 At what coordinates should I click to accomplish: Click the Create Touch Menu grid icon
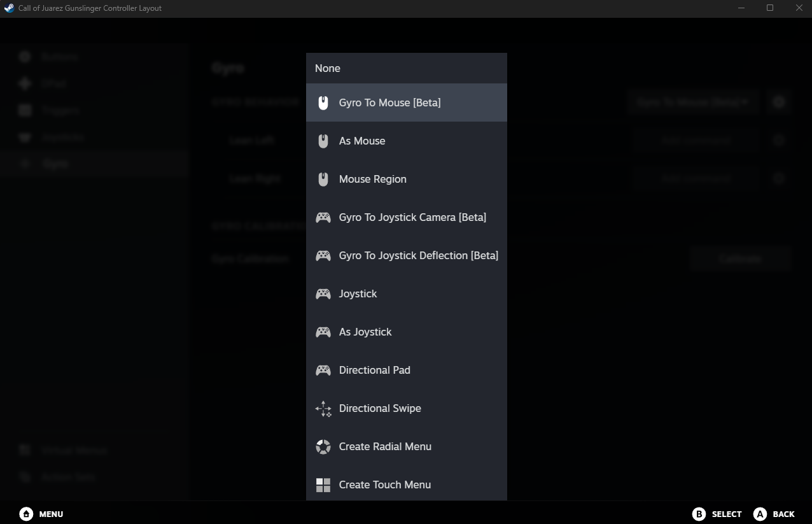(x=323, y=485)
